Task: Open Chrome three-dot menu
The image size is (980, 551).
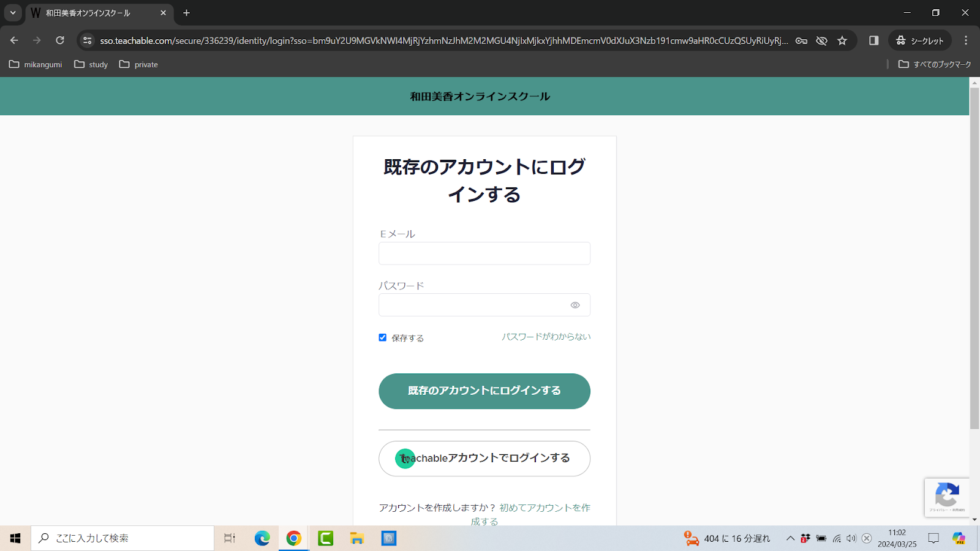Action: click(966, 40)
